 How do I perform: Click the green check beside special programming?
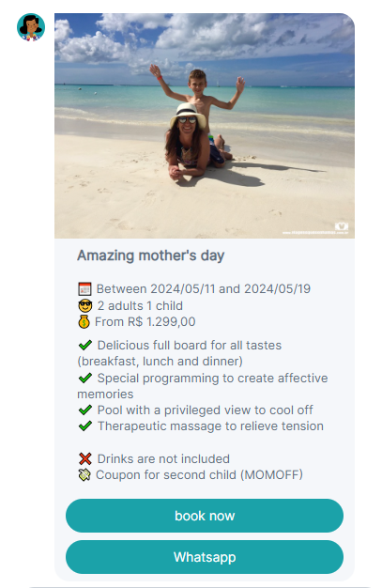pyautogui.click(x=85, y=378)
